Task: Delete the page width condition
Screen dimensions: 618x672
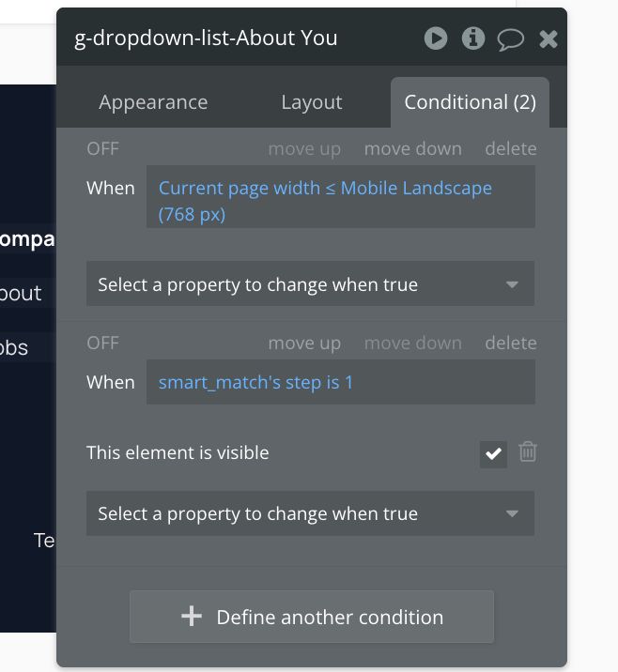Action: pos(511,148)
